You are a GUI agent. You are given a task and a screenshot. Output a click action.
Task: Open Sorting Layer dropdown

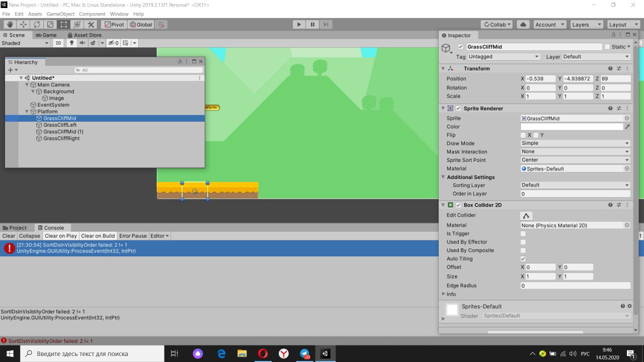point(575,185)
